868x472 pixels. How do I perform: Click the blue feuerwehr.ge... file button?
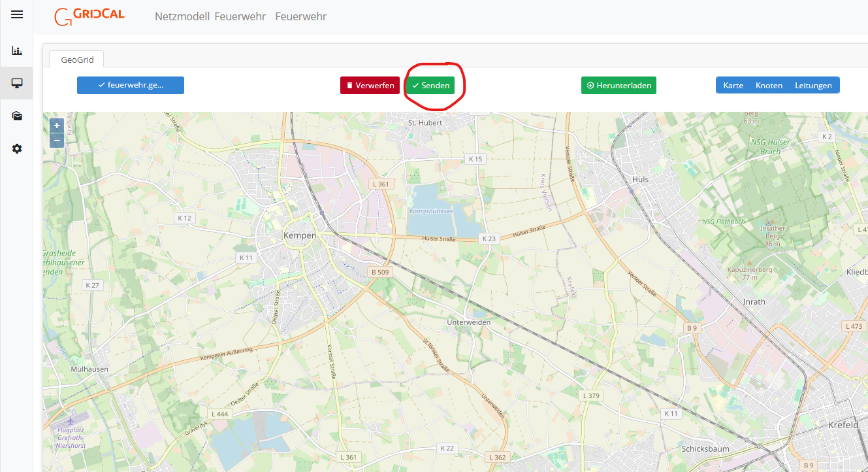(x=131, y=86)
